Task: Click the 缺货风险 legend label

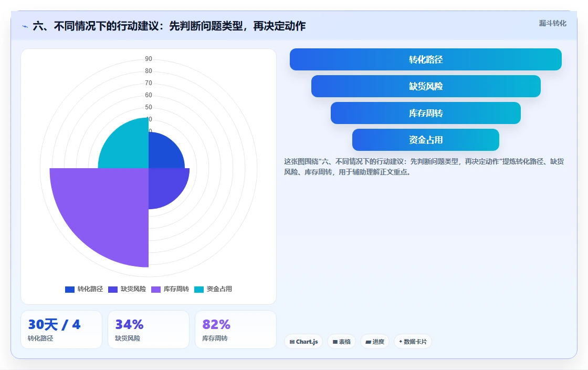Action: [x=133, y=289]
